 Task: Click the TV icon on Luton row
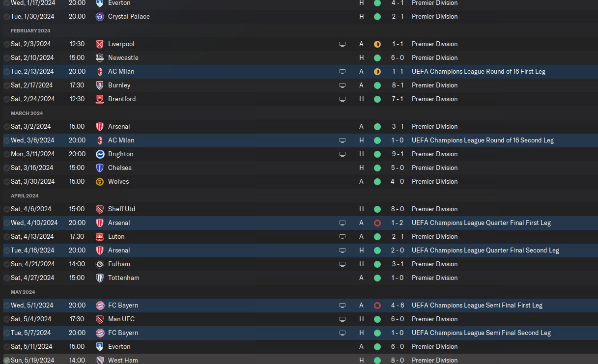click(x=342, y=236)
